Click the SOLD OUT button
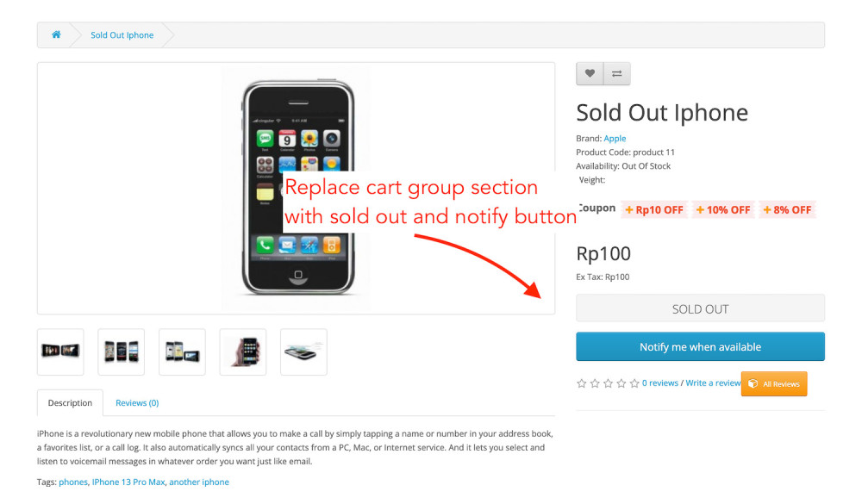Screen dimensions: 862x504 pos(700,309)
